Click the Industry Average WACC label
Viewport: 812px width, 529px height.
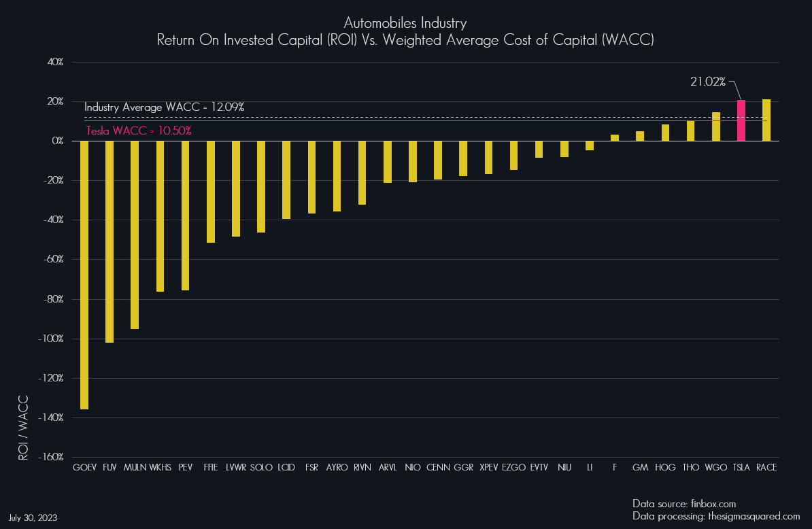(164, 107)
